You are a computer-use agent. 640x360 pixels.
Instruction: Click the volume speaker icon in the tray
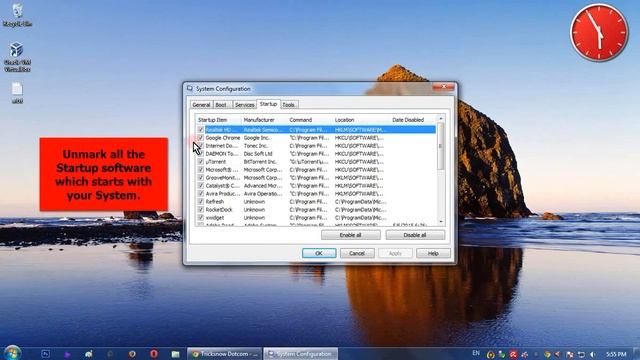593,354
